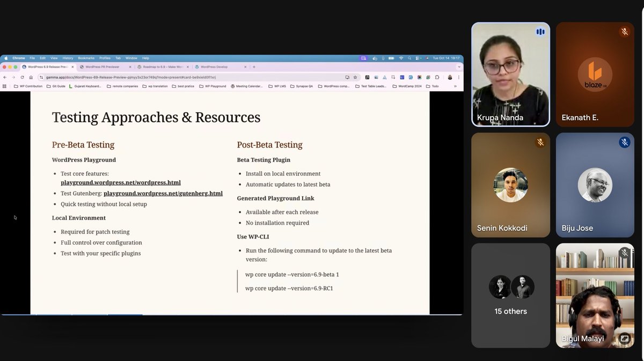
Task: Open the Synapse QA bookmark folder
Action: click(302, 86)
